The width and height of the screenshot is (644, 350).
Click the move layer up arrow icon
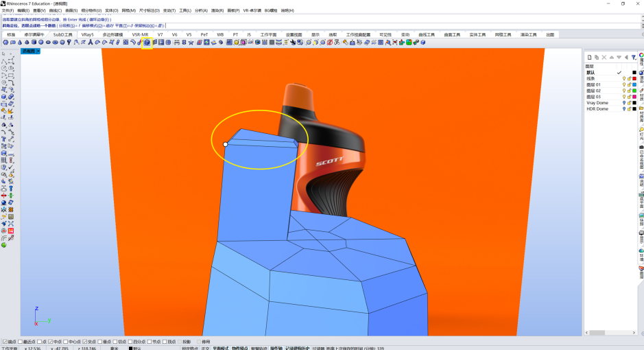pyautogui.click(x=612, y=57)
